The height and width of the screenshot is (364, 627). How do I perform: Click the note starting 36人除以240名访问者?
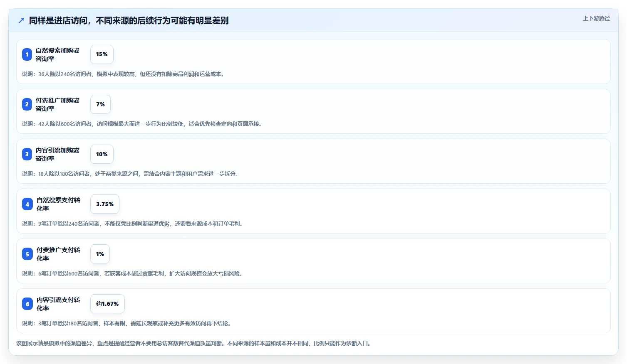(x=124, y=74)
